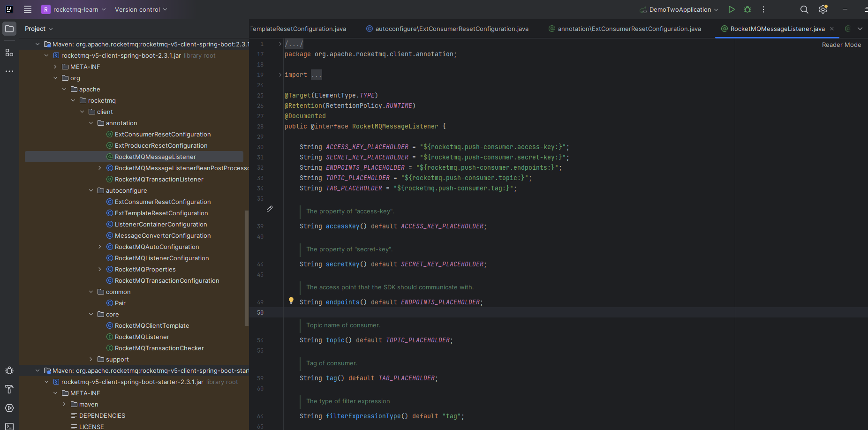Expand the RocketMQProperties class node
The width and height of the screenshot is (868, 430).
click(x=100, y=269)
